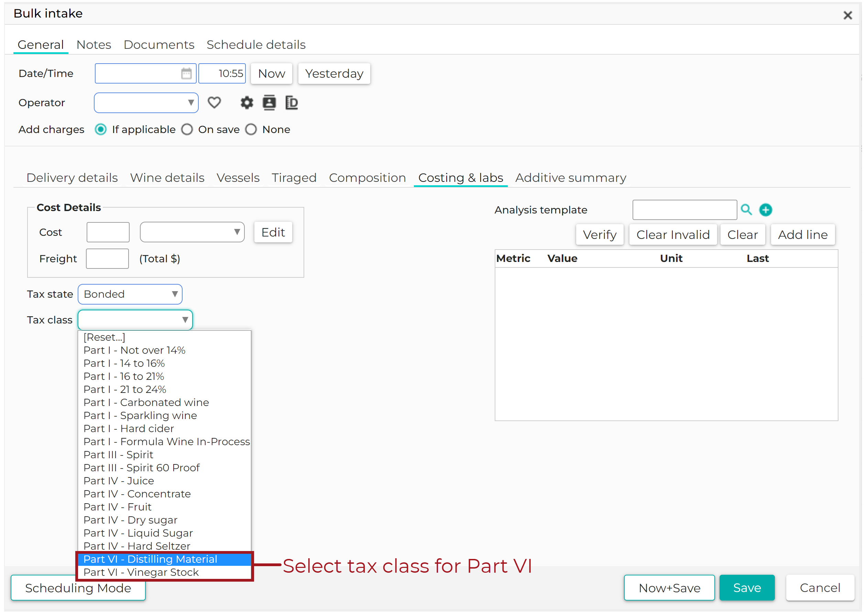Image resolution: width=867 pixels, height=616 pixels.
Task: Choose Part I - 21 to 24%
Action: 164,389
